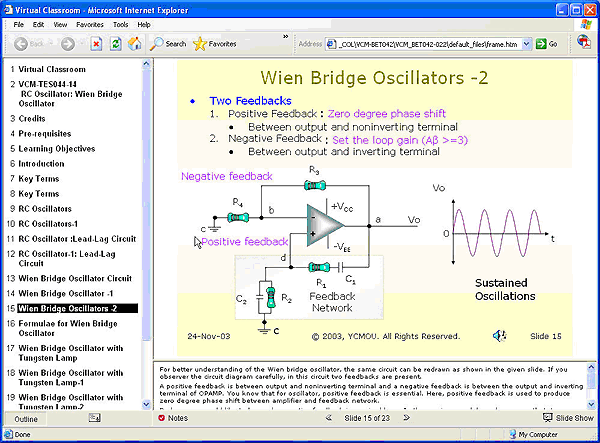
Task: Open the Favorites star in toolbar
Action: [215, 44]
